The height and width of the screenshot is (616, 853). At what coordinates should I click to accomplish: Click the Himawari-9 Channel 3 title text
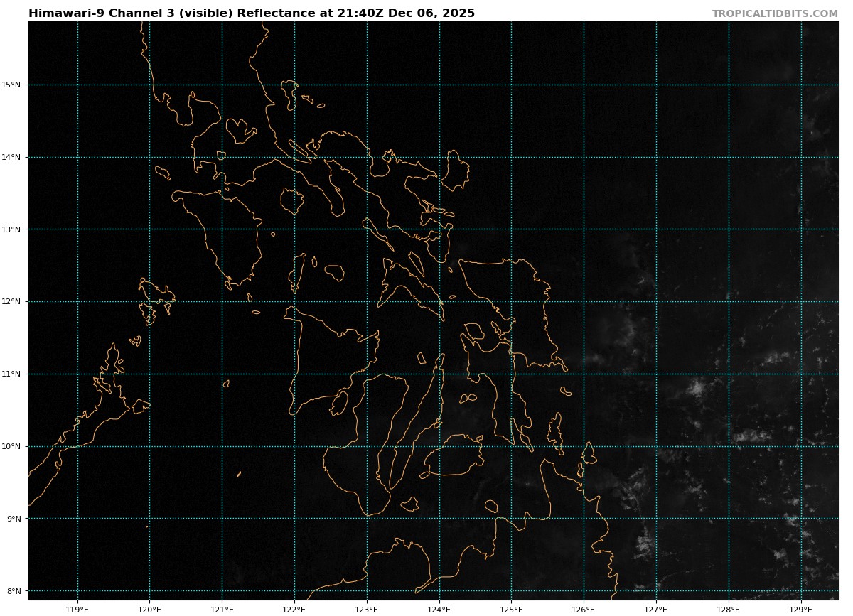(252, 13)
